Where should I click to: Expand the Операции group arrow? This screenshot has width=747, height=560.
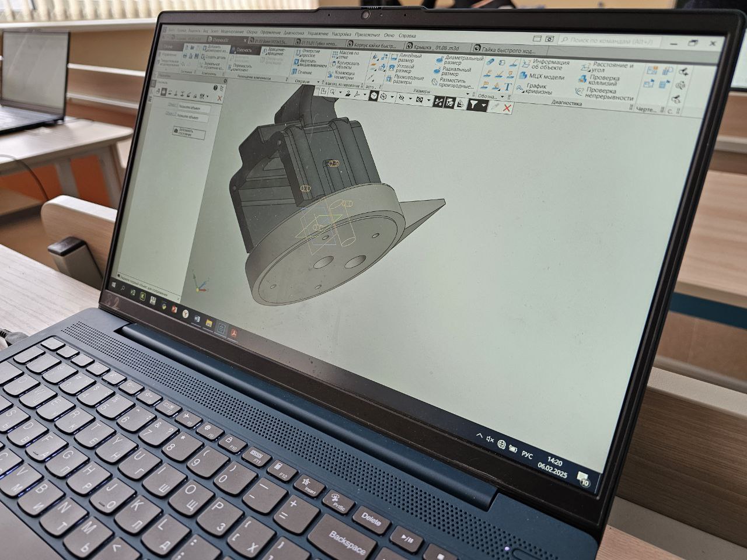point(319,83)
